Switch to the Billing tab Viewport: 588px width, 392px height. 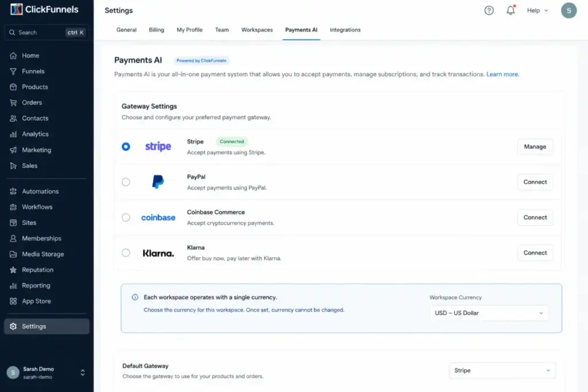156,30
